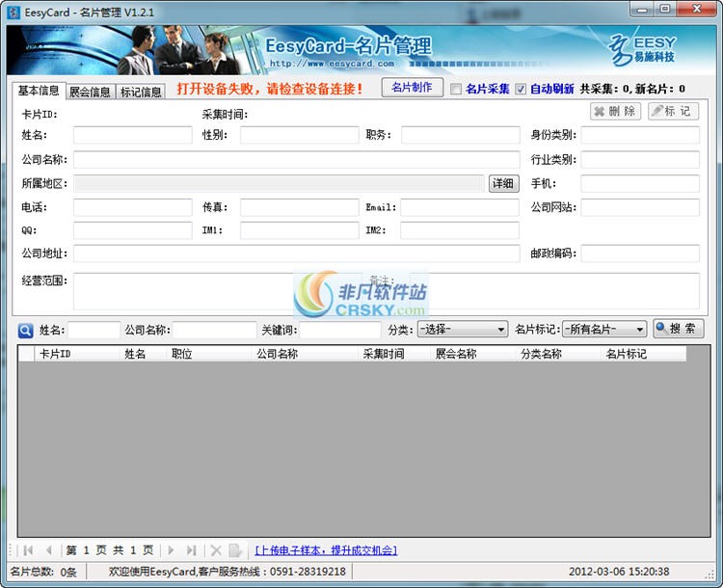Image resolution: width=723 pixels, height=588 pixels.
Task: Close the EesyCard window
Action: (697, 9)
